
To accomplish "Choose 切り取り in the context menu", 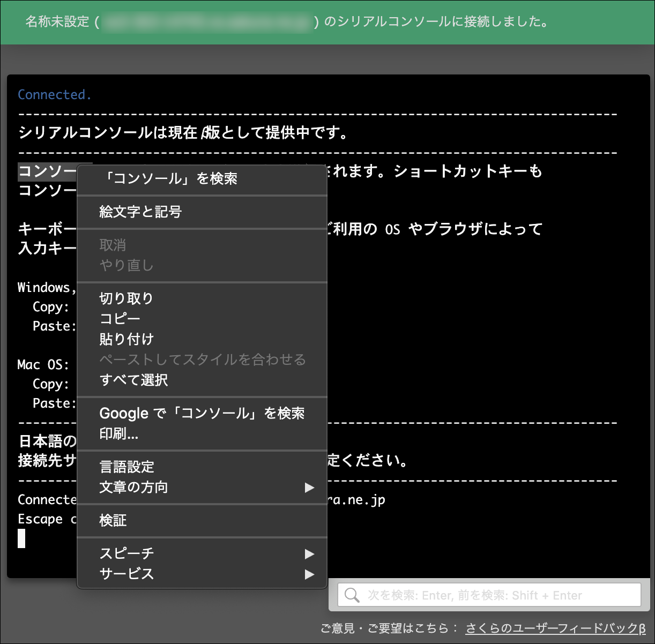I will pyautogui.click(x=126, y=298).
